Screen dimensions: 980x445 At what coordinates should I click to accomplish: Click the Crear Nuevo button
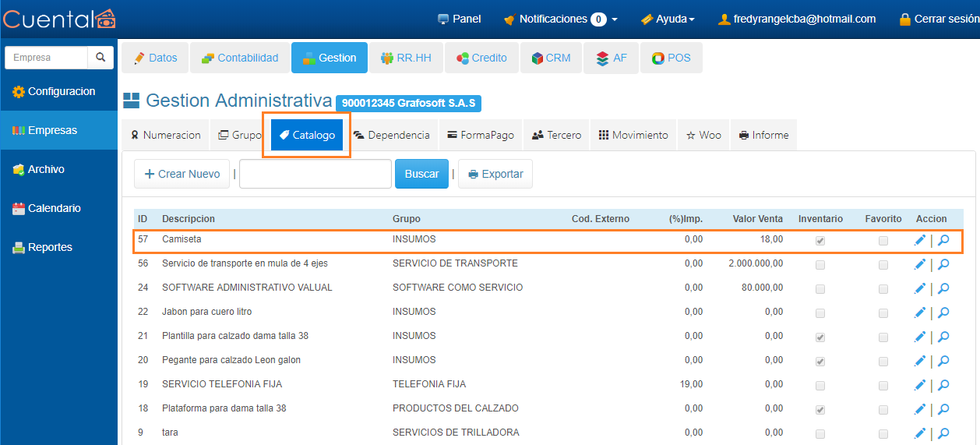(182, 174)
